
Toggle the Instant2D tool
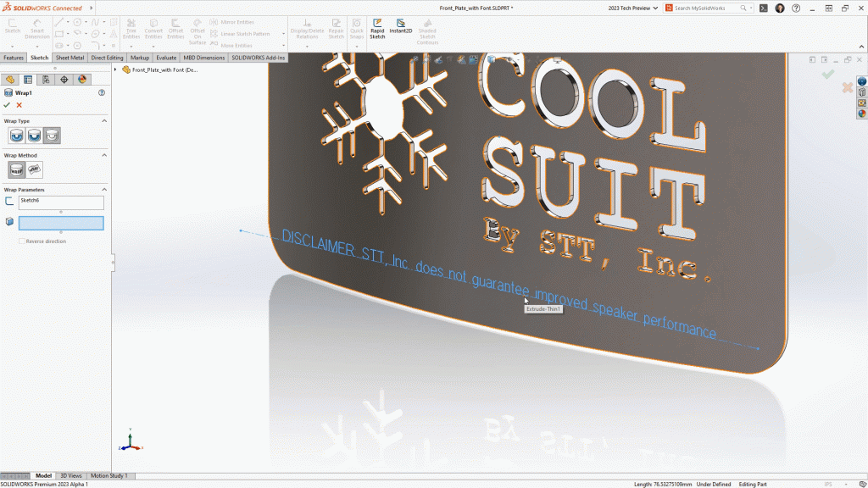tap(400, 26)
